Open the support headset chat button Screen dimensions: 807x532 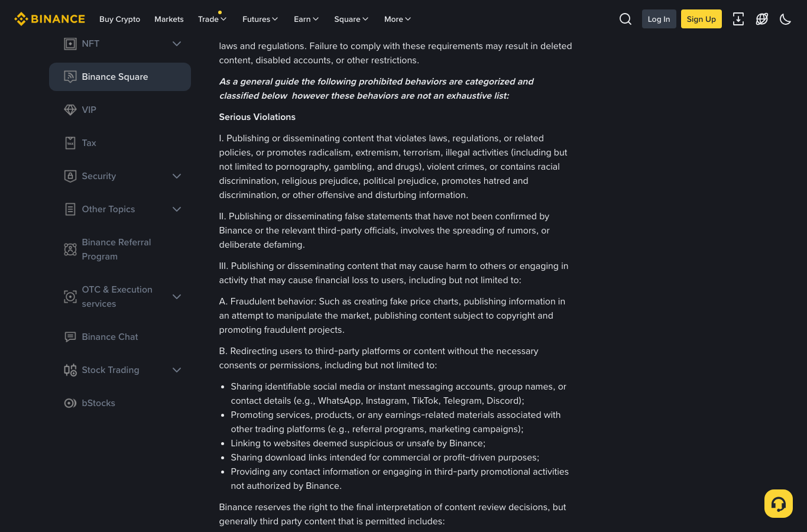[x=779, y=504]
